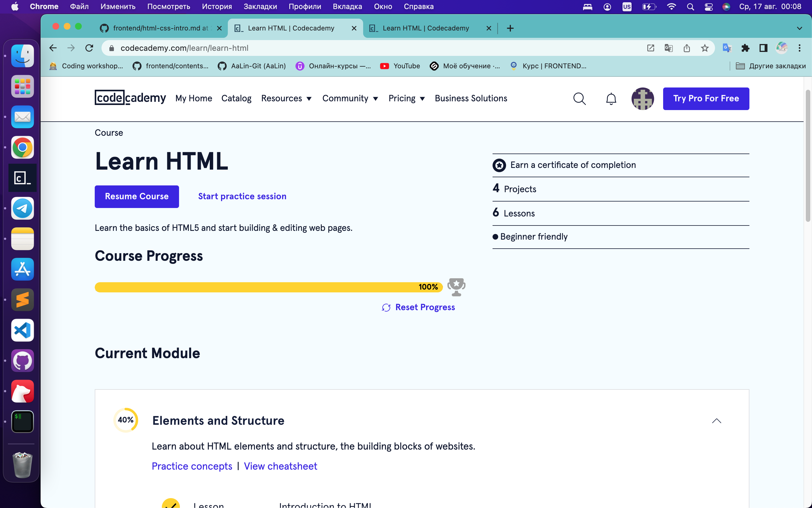Open Chrome three-dot menu
The image size is (812, 508).
point(800,48)
